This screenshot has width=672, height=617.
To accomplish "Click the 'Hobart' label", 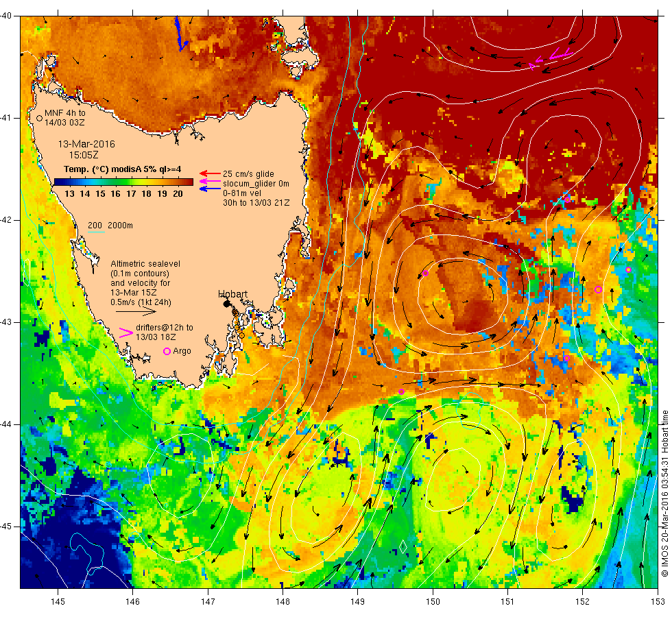I will (232, 294).
